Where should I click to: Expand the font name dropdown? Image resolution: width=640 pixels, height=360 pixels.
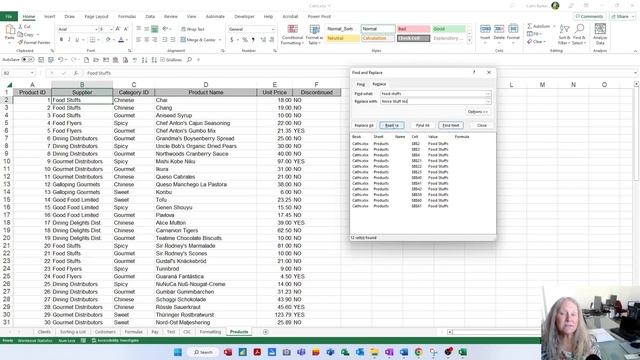point(96,29)
